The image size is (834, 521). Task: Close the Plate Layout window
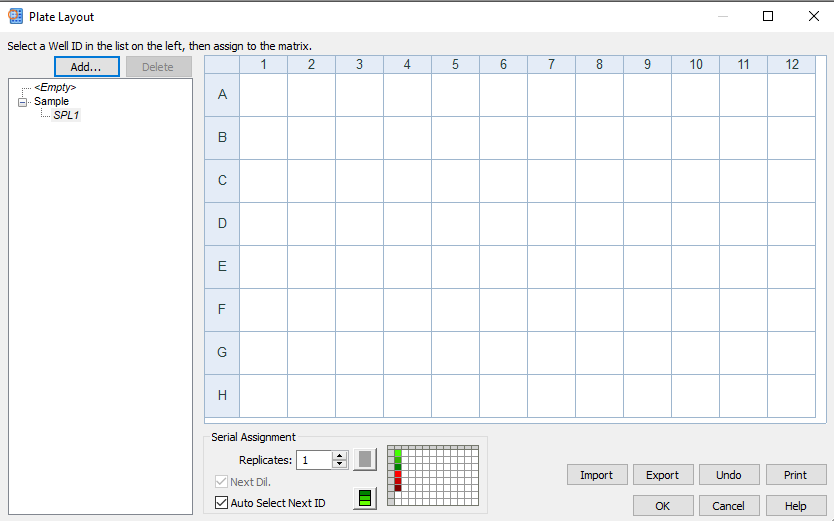(814, 16)
